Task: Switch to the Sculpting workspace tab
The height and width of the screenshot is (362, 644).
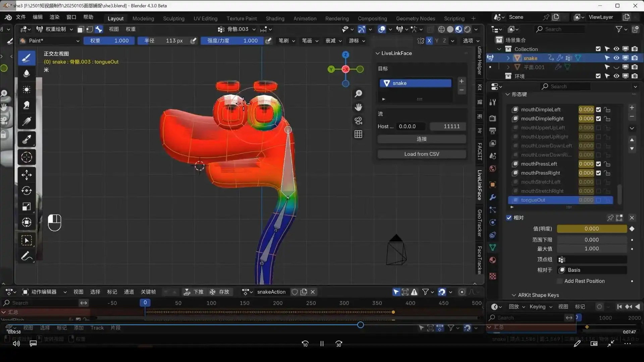Action: [173, 18]
